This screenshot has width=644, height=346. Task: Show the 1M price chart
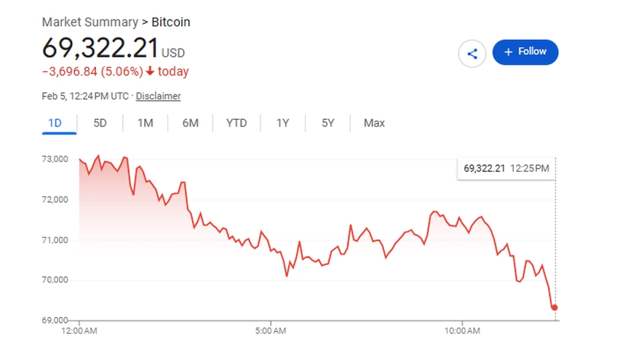coord(146,123)
